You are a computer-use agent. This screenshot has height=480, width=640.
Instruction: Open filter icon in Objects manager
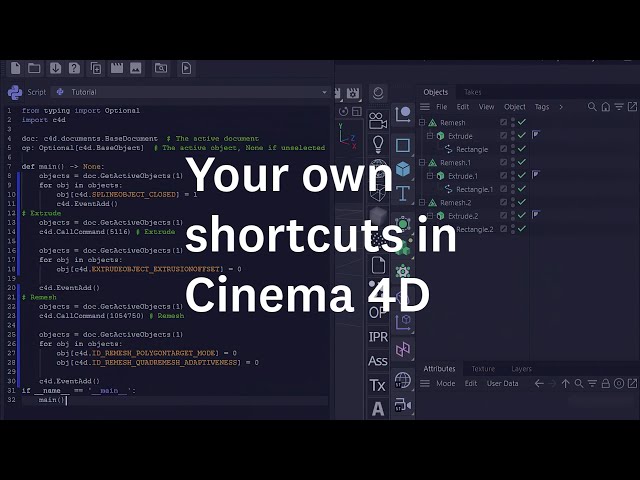619,107
